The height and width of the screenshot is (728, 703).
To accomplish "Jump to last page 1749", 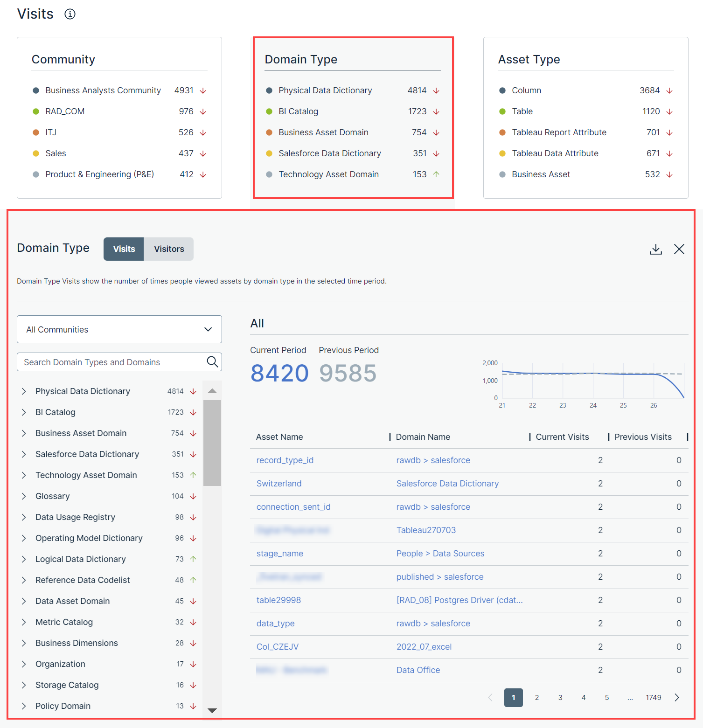I will pyautogui.click(x=653, y=698).
